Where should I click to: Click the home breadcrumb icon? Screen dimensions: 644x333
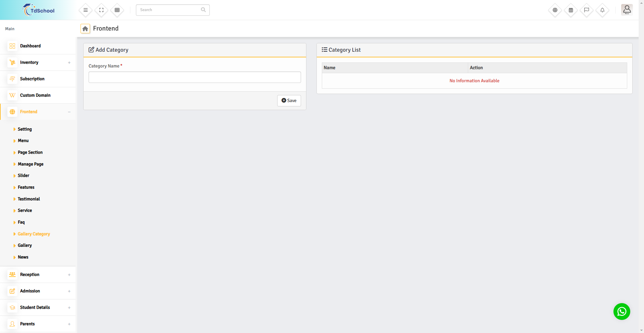(x=85, y=29)
